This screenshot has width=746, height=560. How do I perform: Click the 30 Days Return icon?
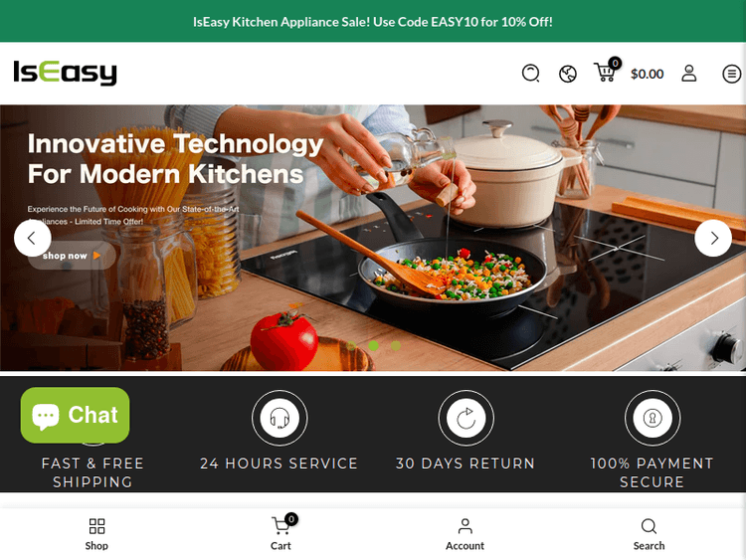coord(466,418)
